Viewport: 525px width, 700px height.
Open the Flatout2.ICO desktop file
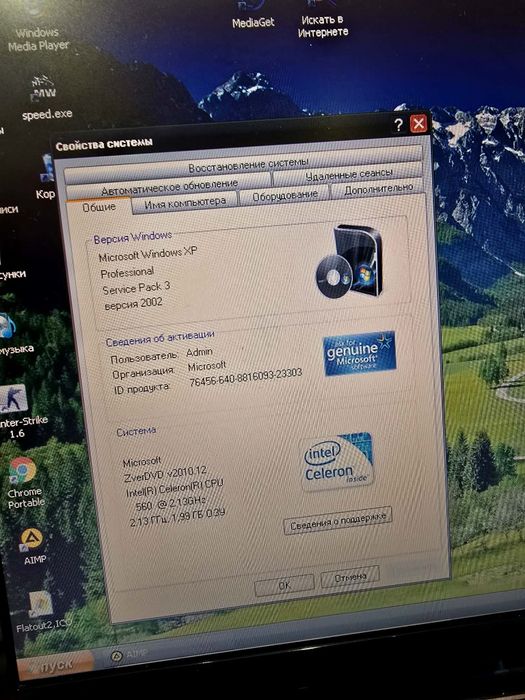42,612
